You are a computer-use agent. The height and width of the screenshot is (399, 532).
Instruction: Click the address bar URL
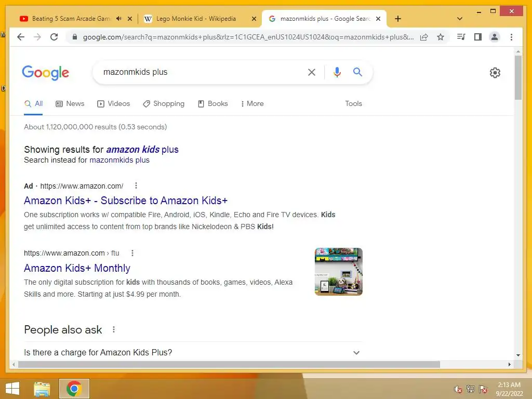coord(248,37)
